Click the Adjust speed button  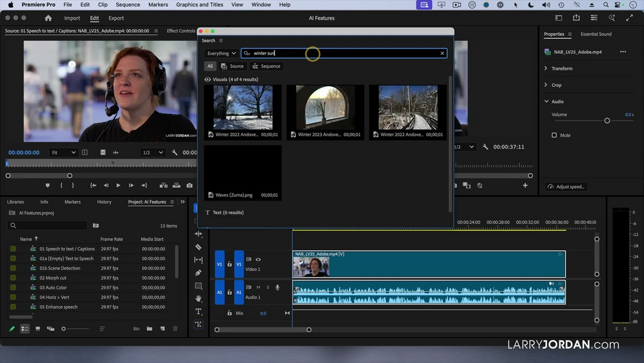(x=566, y=187)
